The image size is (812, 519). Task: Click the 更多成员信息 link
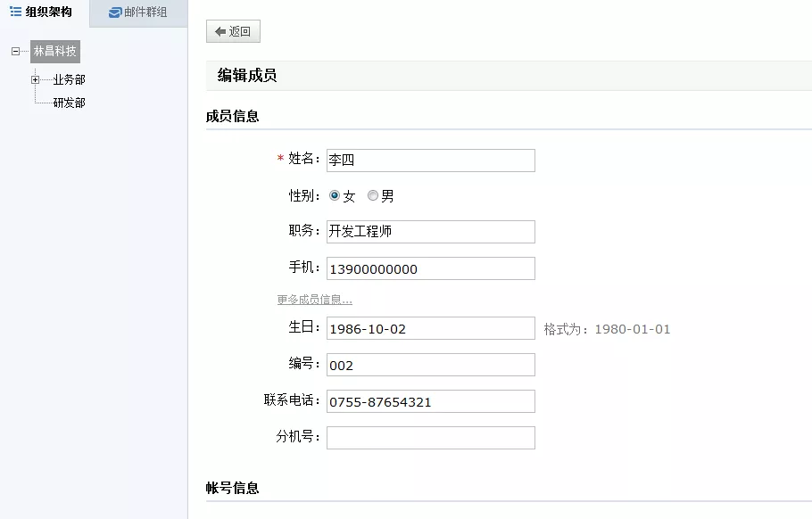point(314,300)
